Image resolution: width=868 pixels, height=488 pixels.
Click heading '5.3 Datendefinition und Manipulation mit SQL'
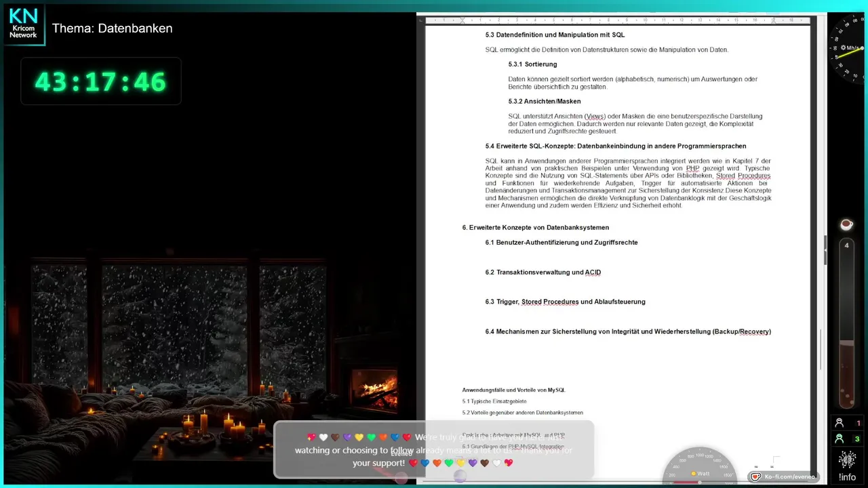(x=555, y=35)
